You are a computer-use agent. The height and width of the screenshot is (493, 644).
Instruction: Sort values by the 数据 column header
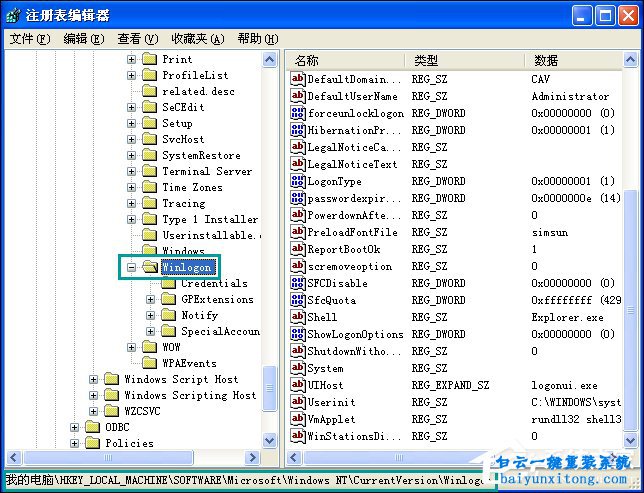click(574, 61)
